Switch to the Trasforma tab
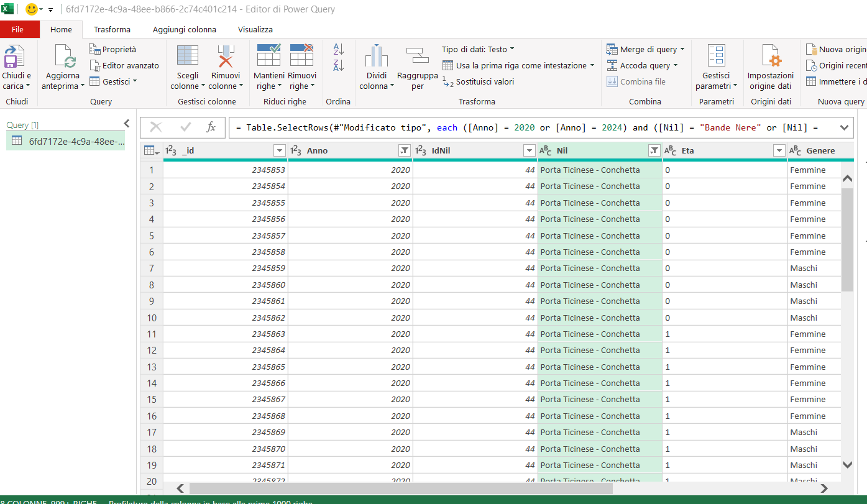The width and height of the screenshot is (867, 504). (x=112, y=29)
